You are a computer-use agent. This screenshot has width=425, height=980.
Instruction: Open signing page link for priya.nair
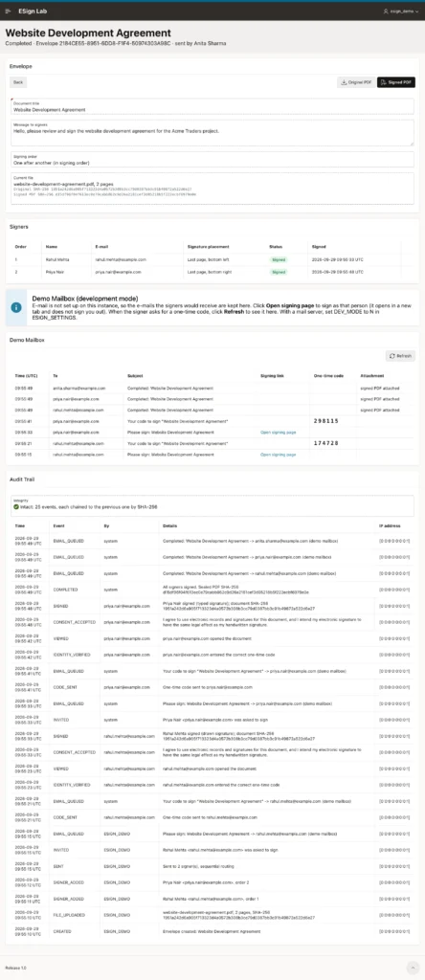(278, 432)
